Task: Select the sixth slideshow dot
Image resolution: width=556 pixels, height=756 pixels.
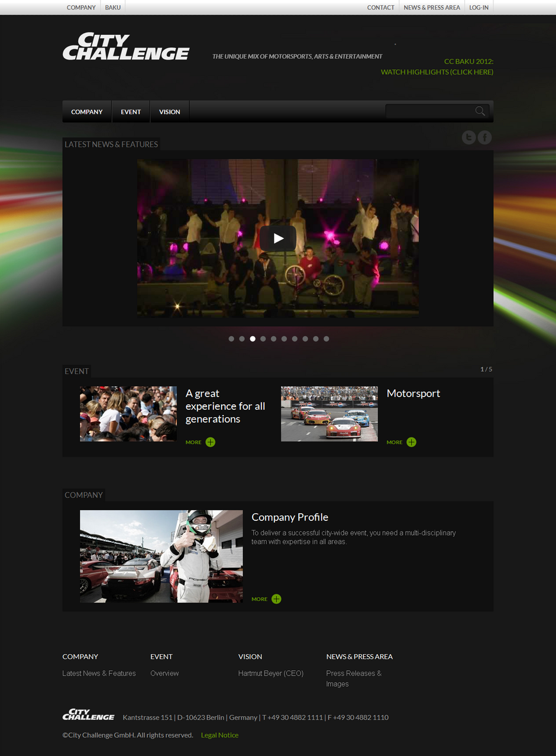Action: coord(284,339)
